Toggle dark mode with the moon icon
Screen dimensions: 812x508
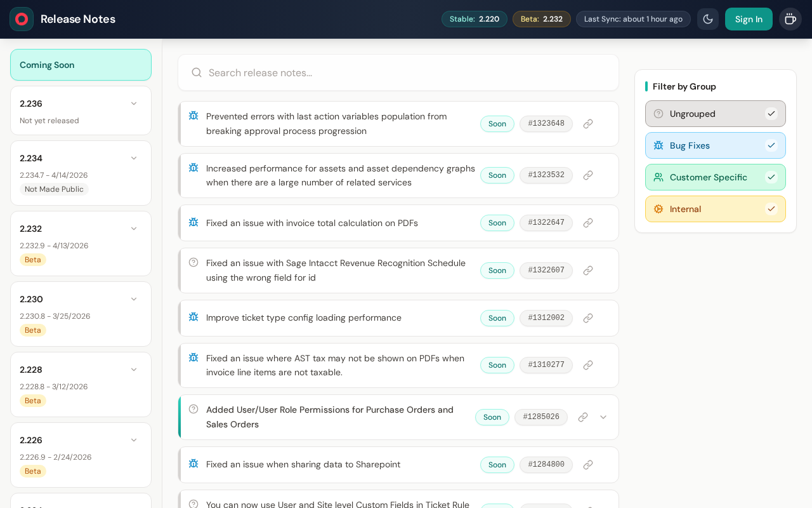pyautogui.click(x=708, y=19)
